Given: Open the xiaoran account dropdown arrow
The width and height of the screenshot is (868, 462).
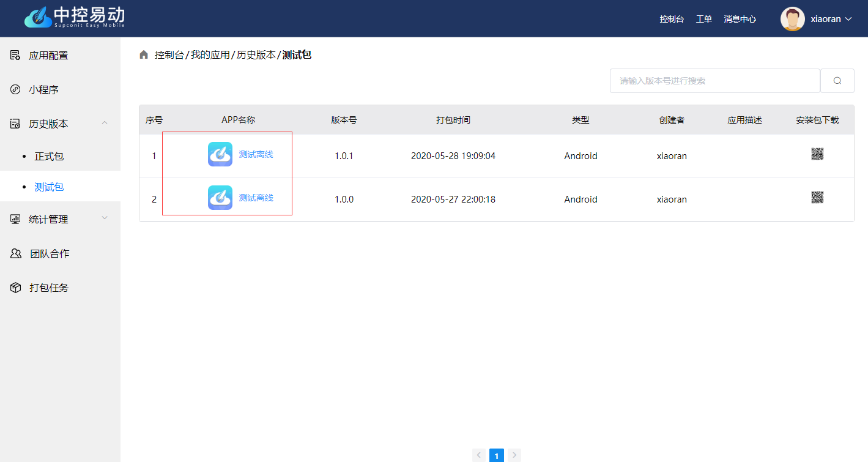Looking at the screenshot, I should (848, 19).
